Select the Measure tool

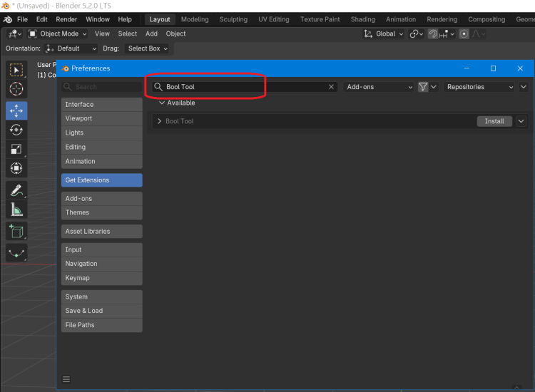16,210
